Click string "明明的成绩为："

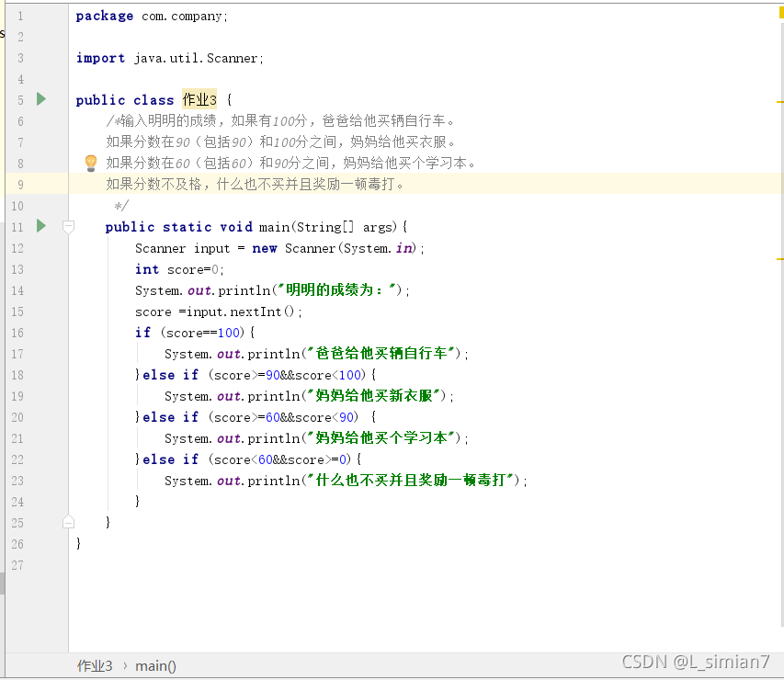(337, 289)
